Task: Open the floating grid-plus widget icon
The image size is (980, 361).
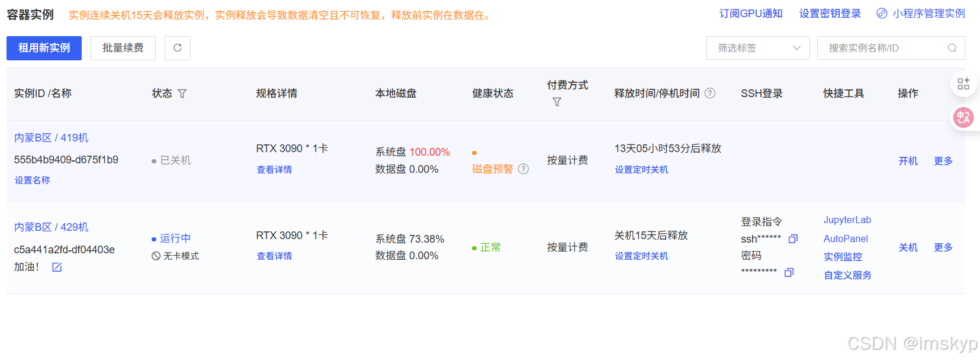Action: pos(963,83)
